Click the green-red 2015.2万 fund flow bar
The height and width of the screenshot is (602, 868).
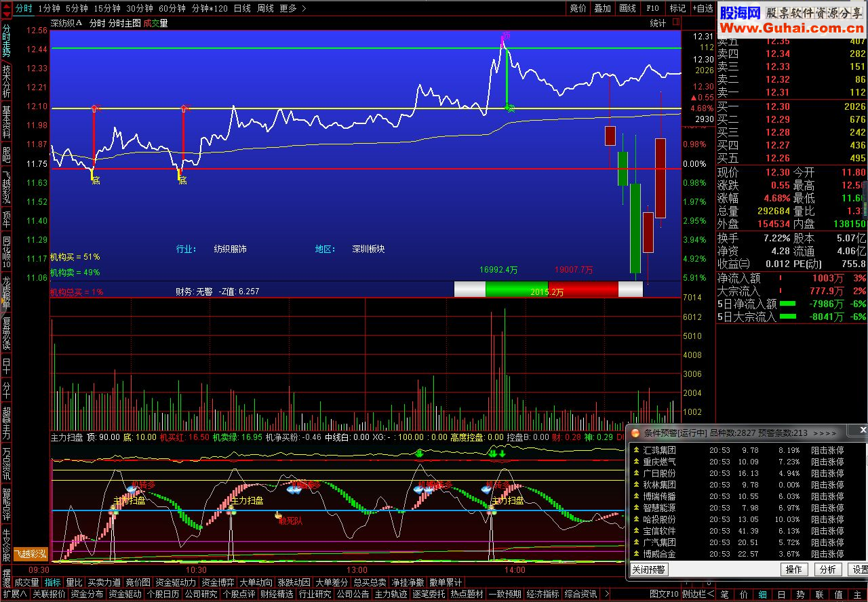pyautogui.click(x=548, y=289)
